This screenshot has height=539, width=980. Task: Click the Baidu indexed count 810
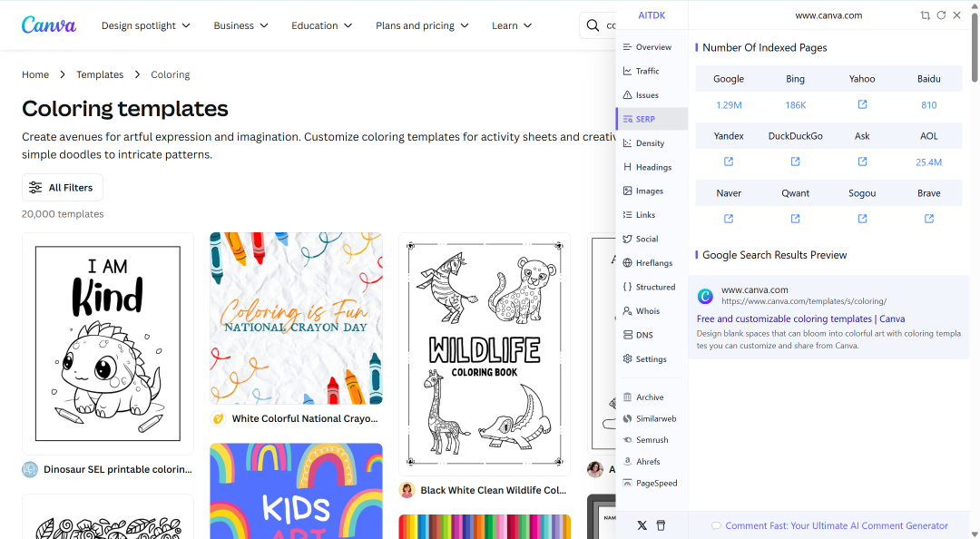click(x=929, y=105)
